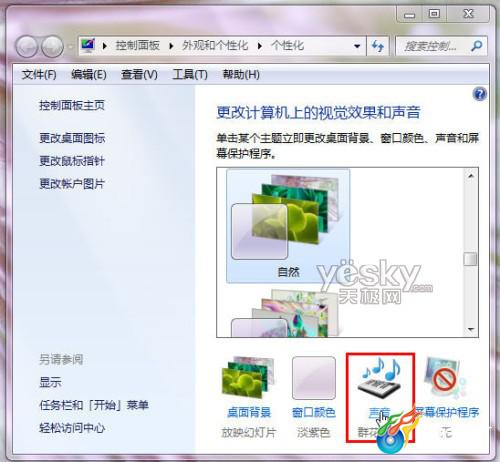Image resolution: width=500 pixels, height=462 pixels.
Task: Open the 工具(T) menu
Action: (x=190, y=74)
